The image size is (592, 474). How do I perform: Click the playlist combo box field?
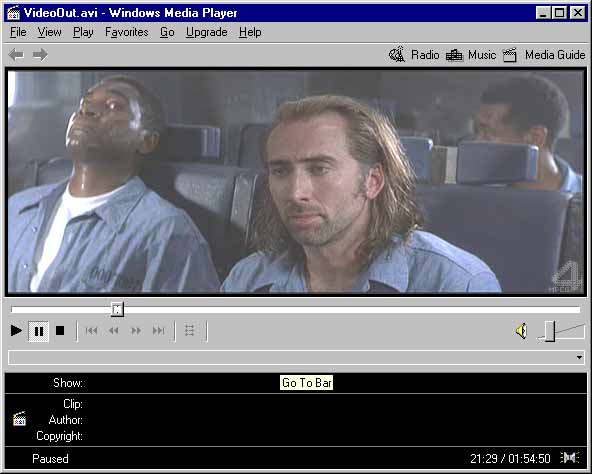tap(296, 357)
